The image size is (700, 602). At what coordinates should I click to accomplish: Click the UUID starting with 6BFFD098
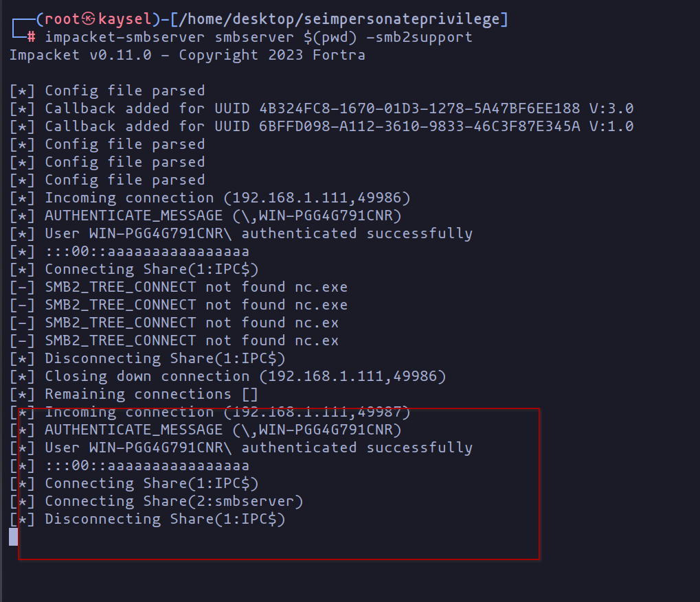click(420, 126)
